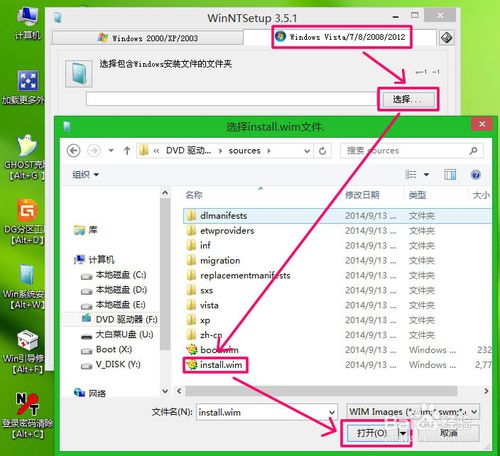The width and height of the screenshot is (500, 456).
Task: Open the replacementmanifests folder
Action: pos(238,275)
